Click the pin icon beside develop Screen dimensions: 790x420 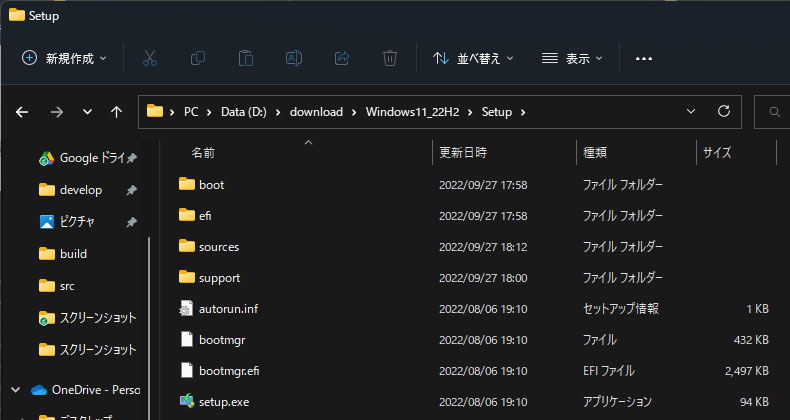(131, 190)
